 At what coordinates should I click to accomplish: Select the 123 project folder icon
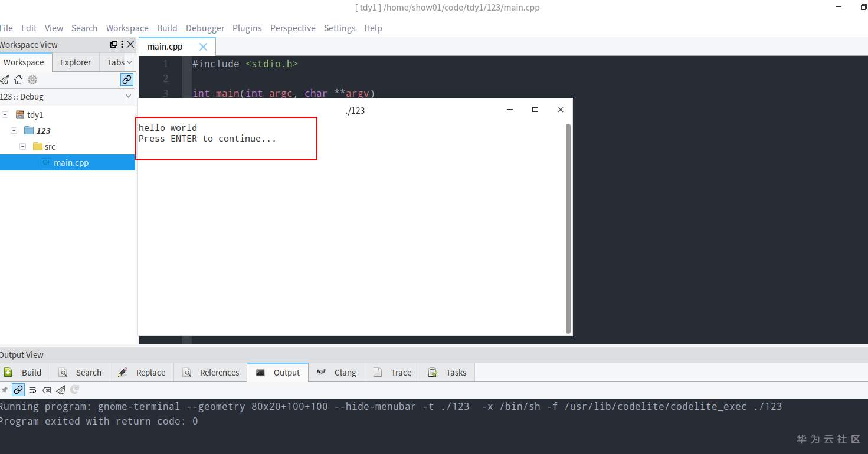coord(29,130)
